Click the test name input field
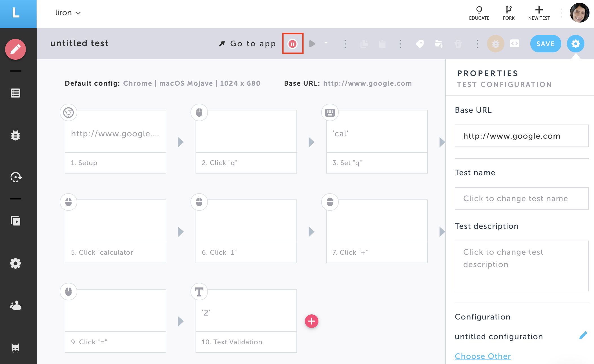 522,198
